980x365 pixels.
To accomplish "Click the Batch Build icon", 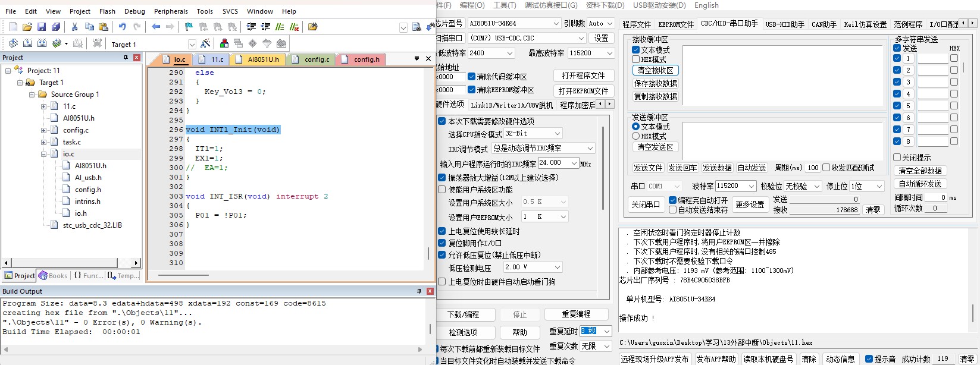I will click(57, 43).
